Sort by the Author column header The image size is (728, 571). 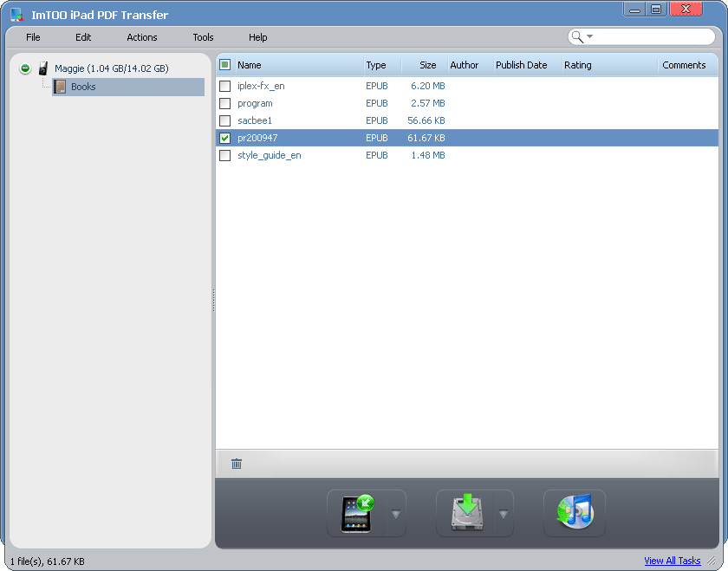pyautogui.click(x=470, y=65)
